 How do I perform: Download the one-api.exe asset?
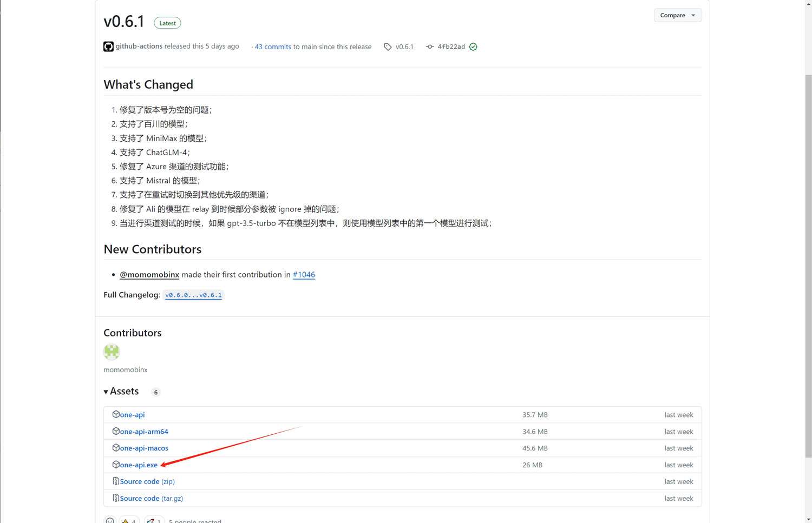coord(139,465)
